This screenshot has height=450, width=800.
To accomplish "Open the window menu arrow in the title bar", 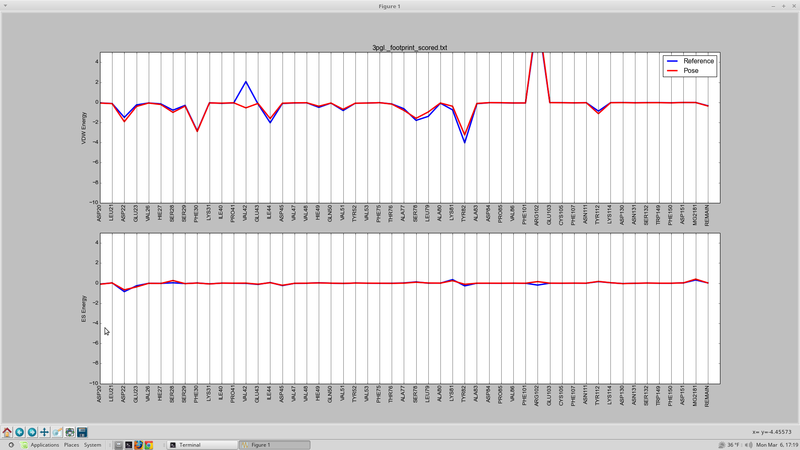I will point(5,6).
